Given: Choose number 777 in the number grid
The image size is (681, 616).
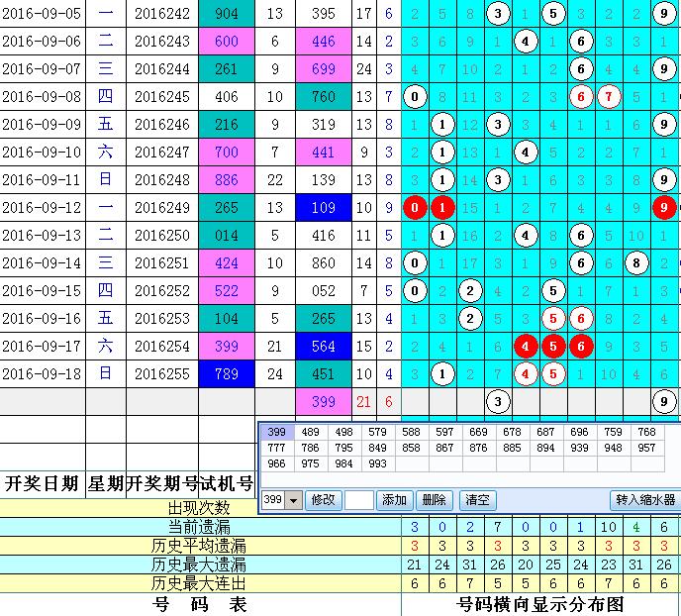Looking at the screenshot, I should pos(277,448).
